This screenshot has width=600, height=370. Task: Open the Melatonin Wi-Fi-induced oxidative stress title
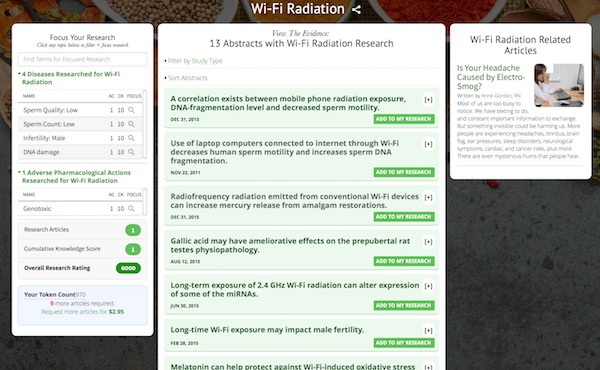(x=293, y=367)
